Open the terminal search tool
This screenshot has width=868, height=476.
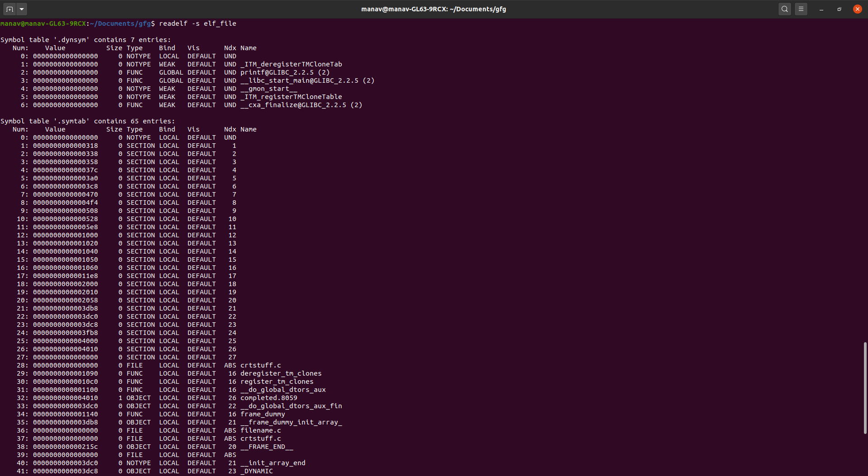point(785,9)
